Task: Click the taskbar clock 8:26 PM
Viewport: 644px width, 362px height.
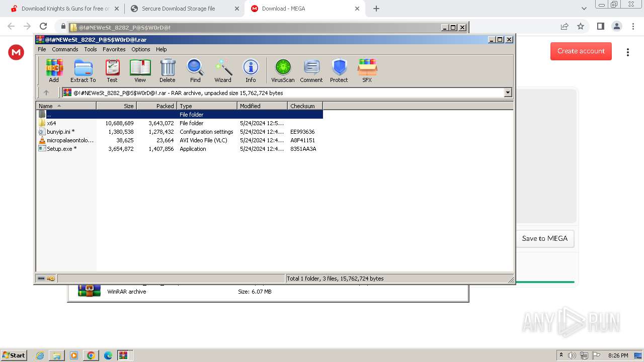Action: tap(618, 355)
